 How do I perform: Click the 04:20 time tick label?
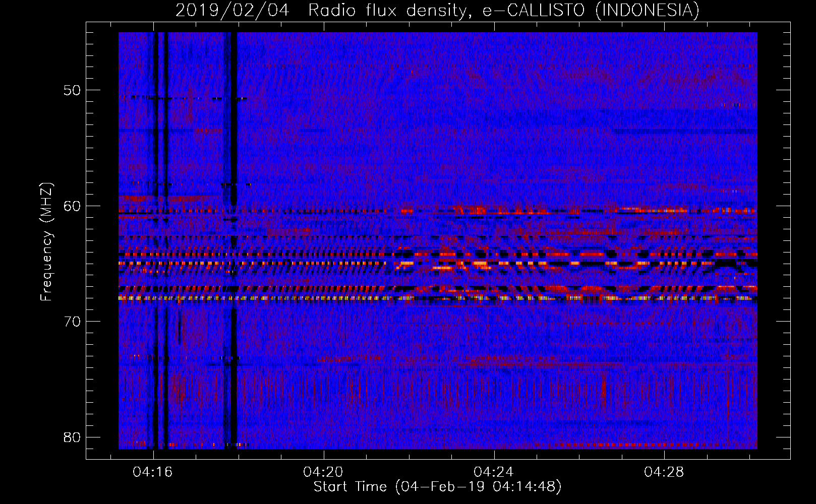click(x=323, y=472)
